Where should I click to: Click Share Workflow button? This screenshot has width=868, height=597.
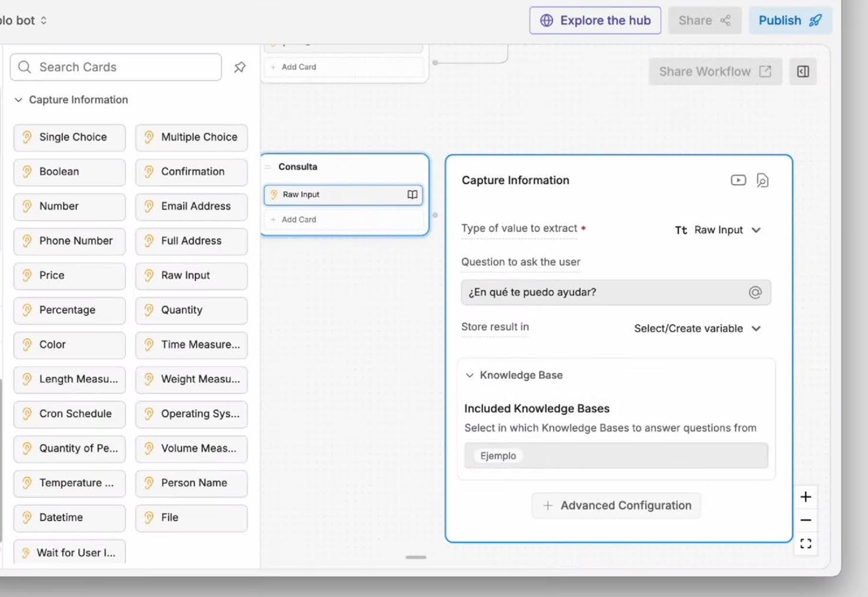(715, 72)
